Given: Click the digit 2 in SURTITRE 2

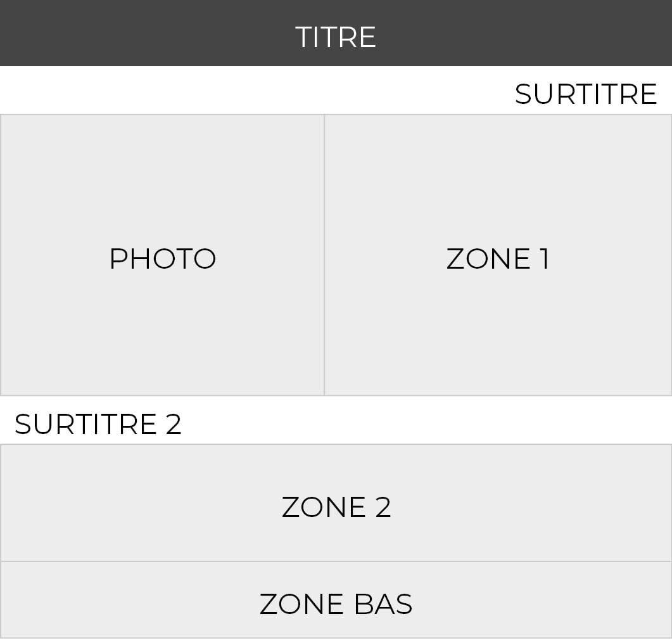Looking at the screenshot, I should pyautogui.click(x=173, y=424).
